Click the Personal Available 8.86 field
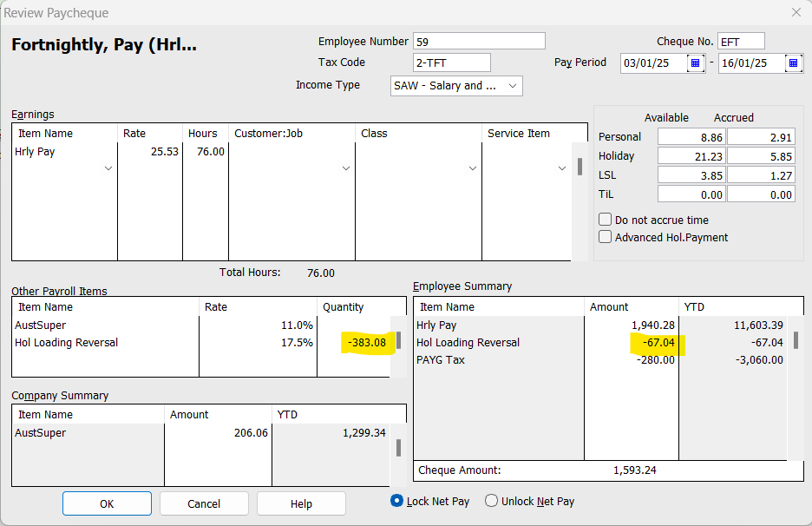Viewport: 812px width, 526px height. (691, 137)
